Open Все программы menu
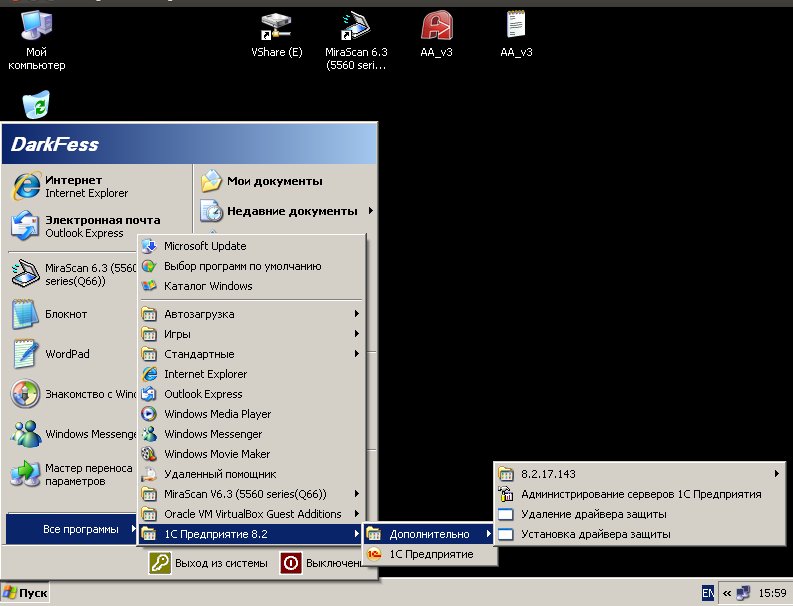 pos(72,529)
